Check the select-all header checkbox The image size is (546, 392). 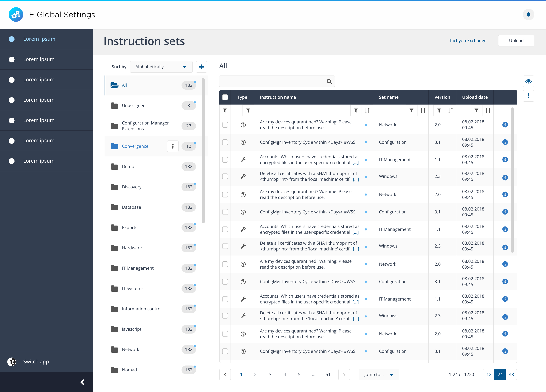[225, 97]
